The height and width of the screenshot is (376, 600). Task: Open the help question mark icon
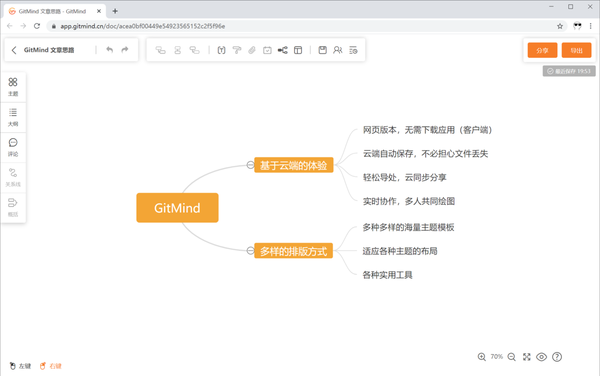coord(557,357)
